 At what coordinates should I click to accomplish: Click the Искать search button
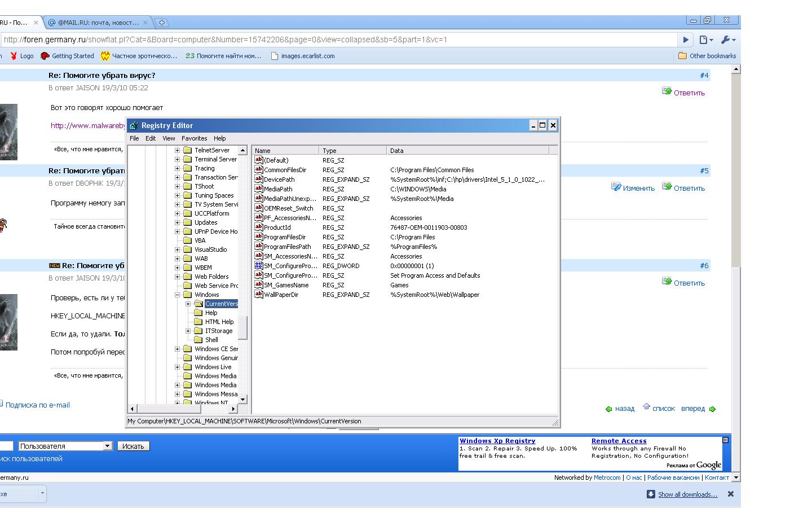tap(133, 446)
